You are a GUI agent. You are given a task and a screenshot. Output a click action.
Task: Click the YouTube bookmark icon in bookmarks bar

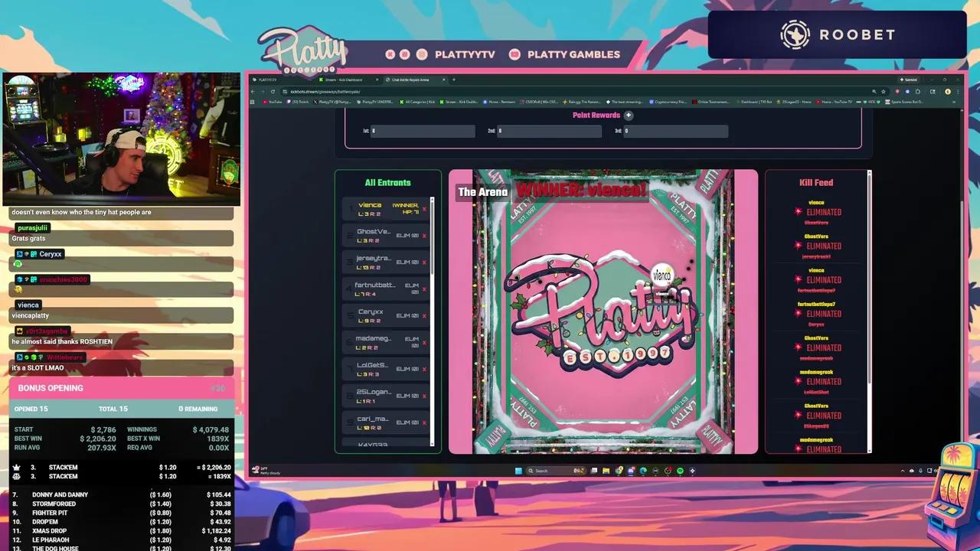pyautogui.click(x=265, y=102)
